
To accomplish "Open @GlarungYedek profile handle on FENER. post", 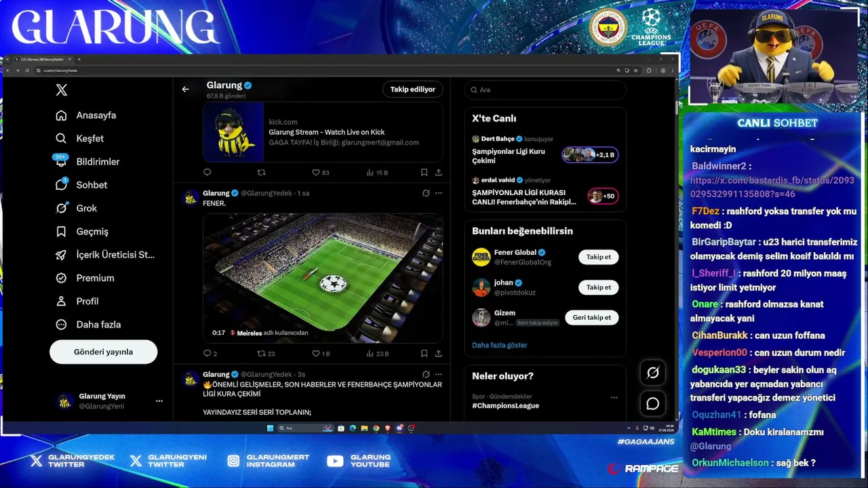I will 267,193.
